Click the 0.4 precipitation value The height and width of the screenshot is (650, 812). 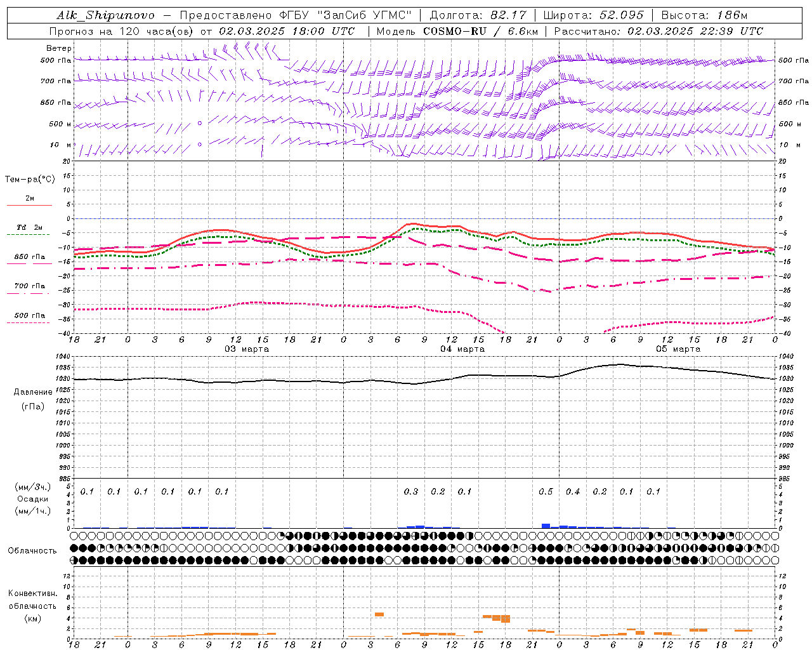[573, 491]
